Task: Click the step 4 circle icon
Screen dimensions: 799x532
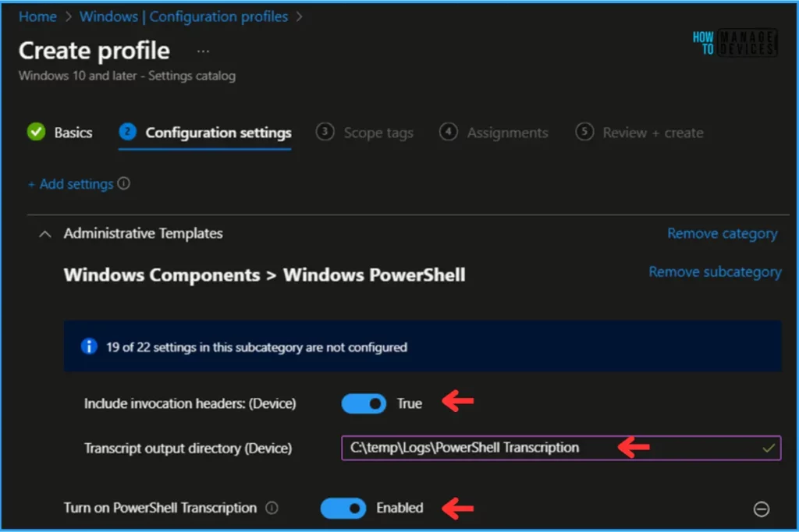Action: 448,132
